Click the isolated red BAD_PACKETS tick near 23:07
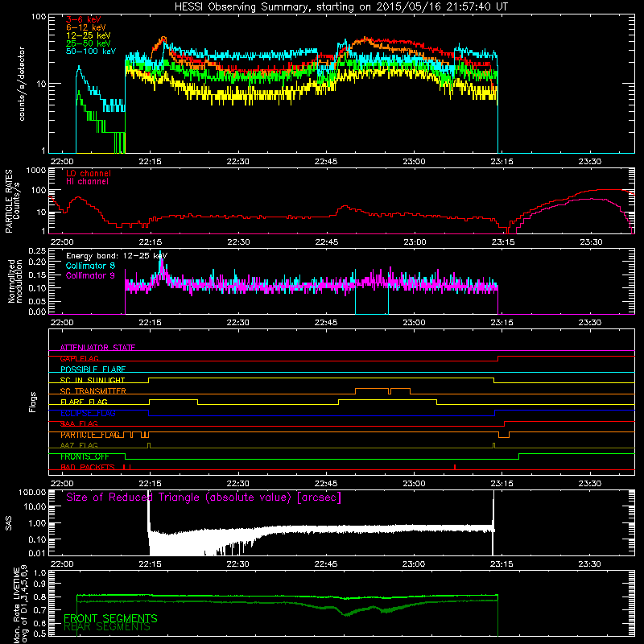The height and width of the screenshot is (644, 644). point(455,467)
